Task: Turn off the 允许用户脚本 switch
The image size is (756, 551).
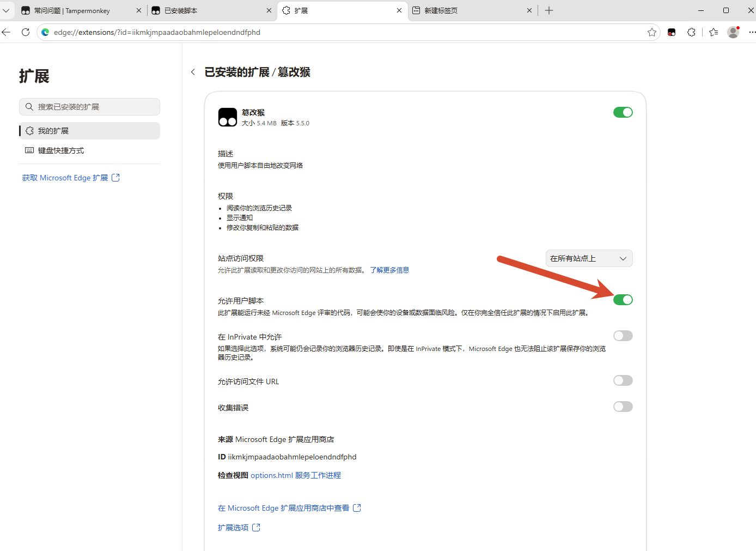Action: [623, 300]
